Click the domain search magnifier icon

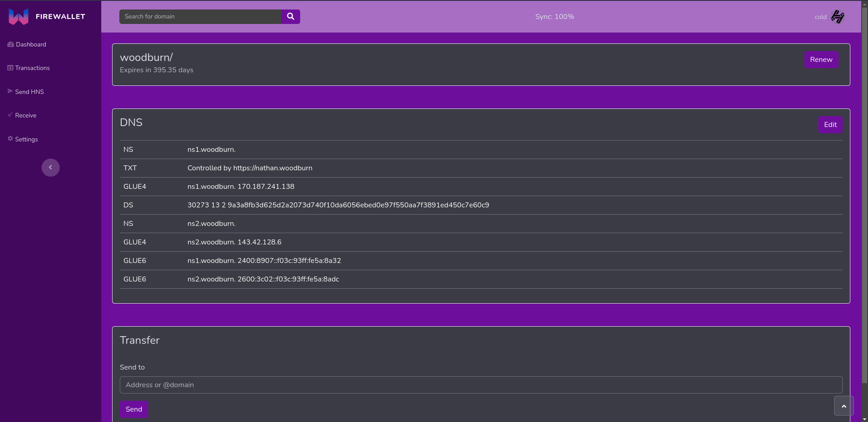click(290, 16)
